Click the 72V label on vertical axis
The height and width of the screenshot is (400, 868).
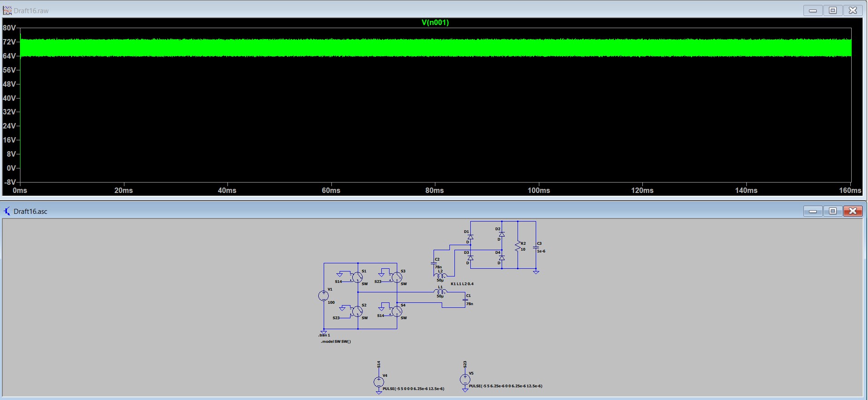point(9,42)
